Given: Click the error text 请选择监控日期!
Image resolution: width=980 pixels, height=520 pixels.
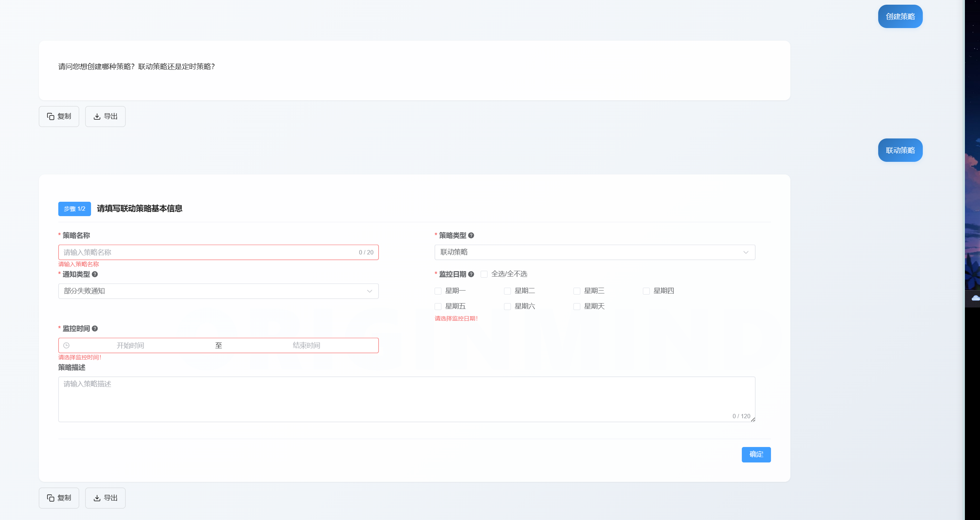Looking at the screenshot, I should [456, 318].
